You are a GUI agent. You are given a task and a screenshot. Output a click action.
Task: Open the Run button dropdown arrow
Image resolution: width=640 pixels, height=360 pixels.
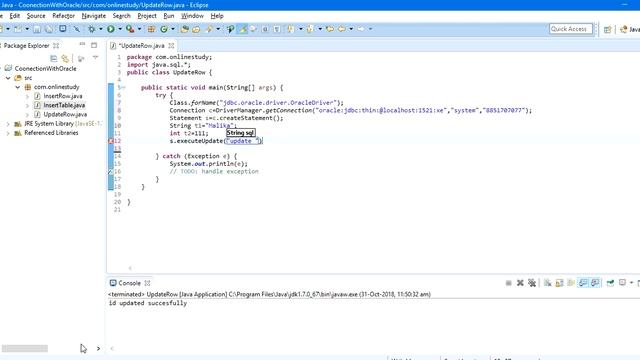[x=120, y=29]
